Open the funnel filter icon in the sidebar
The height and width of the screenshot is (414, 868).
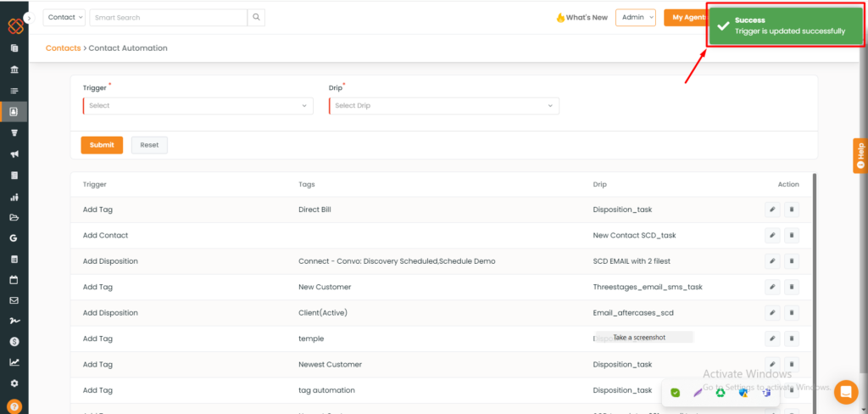click(14, 133)
